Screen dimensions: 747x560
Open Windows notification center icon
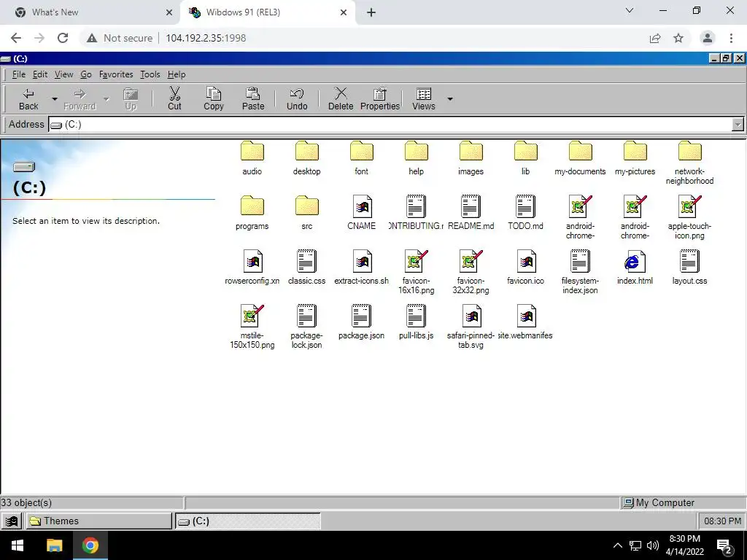(x=724, y=545)
